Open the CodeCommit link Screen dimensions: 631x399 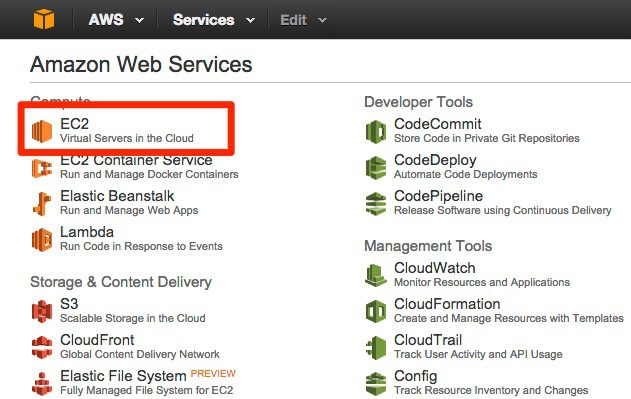click(x=438, y=124)
